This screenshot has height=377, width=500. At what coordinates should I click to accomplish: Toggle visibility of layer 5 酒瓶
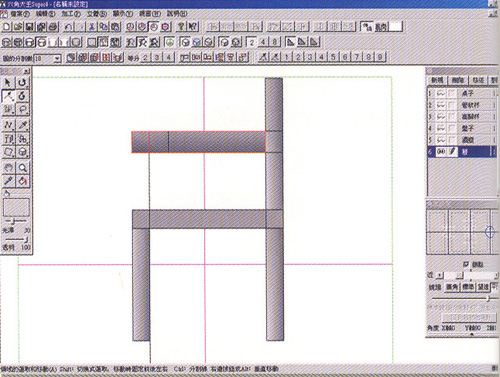(x=441, y=140)
